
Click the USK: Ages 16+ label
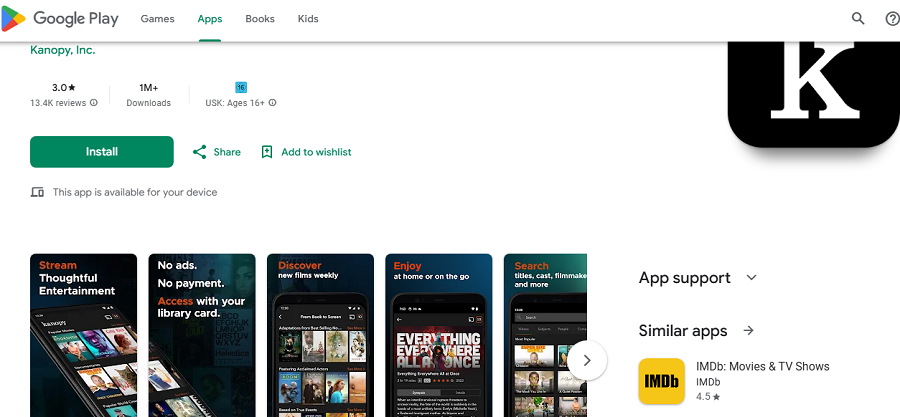(x=235, y=103)
